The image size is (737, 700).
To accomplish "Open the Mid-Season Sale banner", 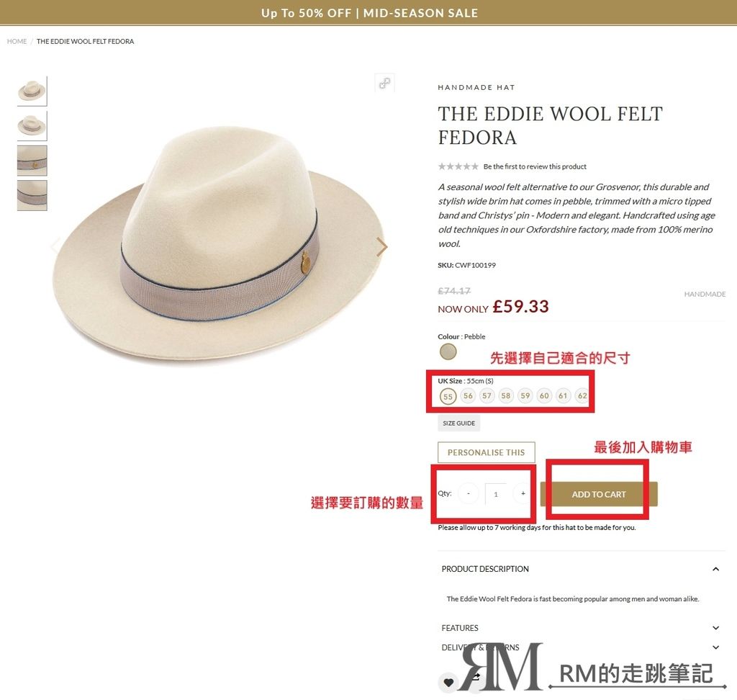I will click(x=368, y=13).
